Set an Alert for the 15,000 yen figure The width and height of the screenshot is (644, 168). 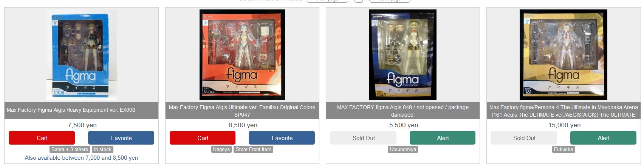click(x=603, y=138)
